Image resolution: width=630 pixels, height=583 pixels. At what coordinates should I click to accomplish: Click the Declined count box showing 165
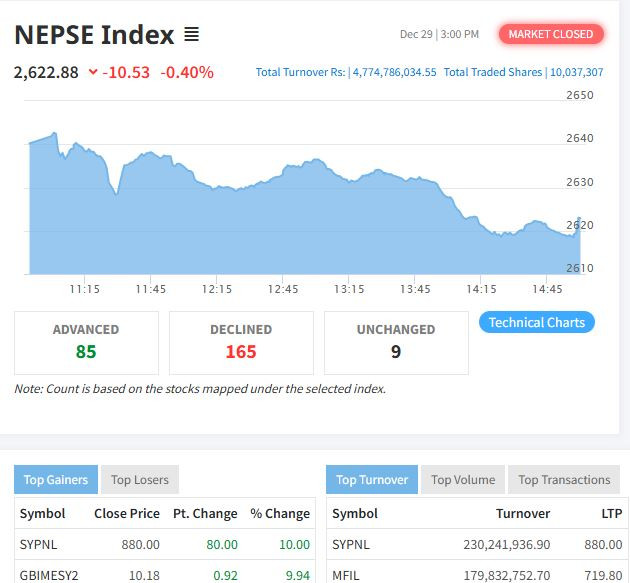pos(241,342)
